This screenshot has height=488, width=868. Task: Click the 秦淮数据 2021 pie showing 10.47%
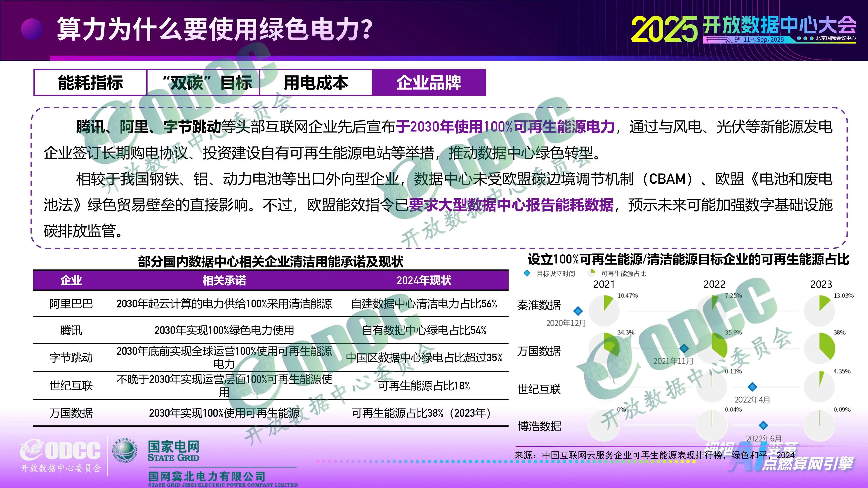604,310
